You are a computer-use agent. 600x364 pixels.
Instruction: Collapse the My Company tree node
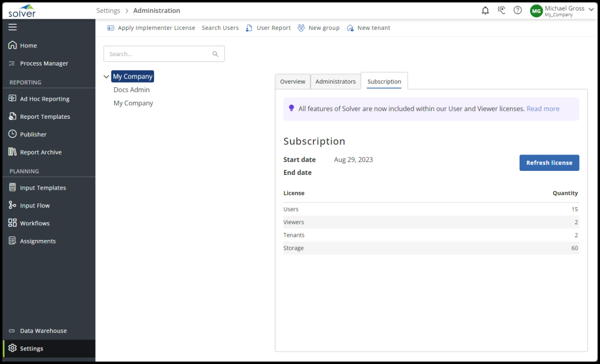pyautogui.click(x=106, y=77)
